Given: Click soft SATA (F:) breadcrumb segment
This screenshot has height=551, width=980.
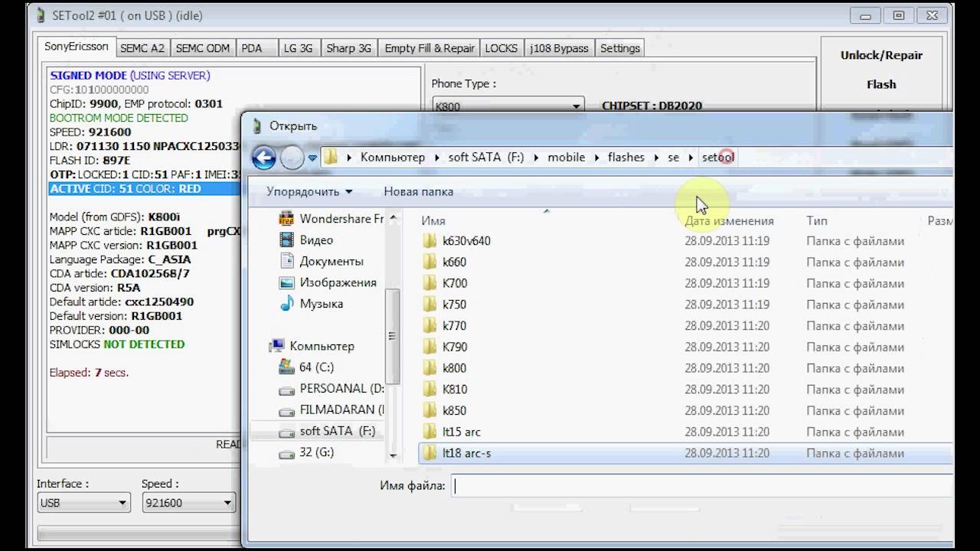Looking at the screenshot, I should 486,157.
